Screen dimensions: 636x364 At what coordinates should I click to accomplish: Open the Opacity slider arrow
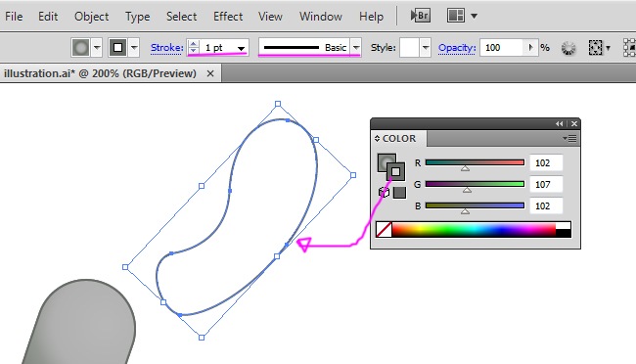click(531, 48)
